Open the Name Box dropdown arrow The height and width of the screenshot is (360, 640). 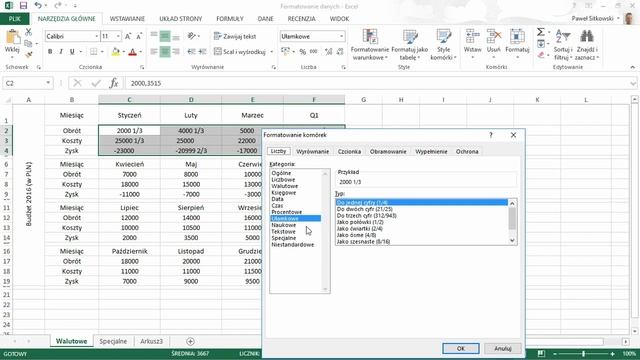click(x=48, y=83)
